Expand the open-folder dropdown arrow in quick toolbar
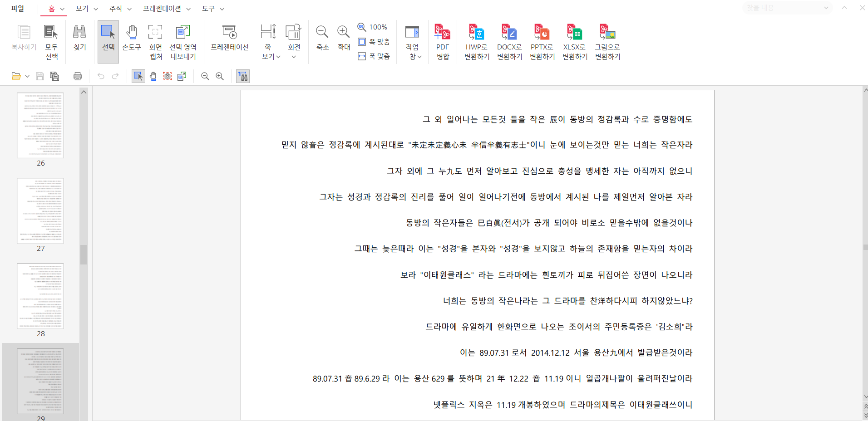The width and height of the screenshot is (868, 421). coord(27,76)
